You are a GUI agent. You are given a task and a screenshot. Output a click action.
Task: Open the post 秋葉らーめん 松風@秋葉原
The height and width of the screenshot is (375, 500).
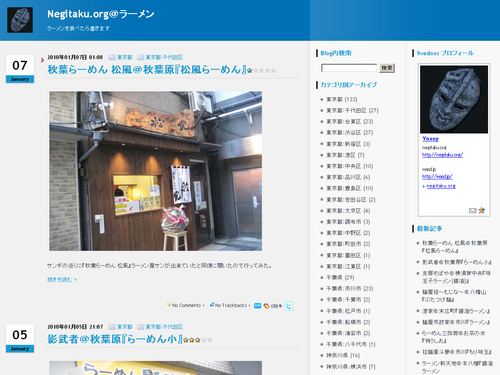(x=147, y=69)
